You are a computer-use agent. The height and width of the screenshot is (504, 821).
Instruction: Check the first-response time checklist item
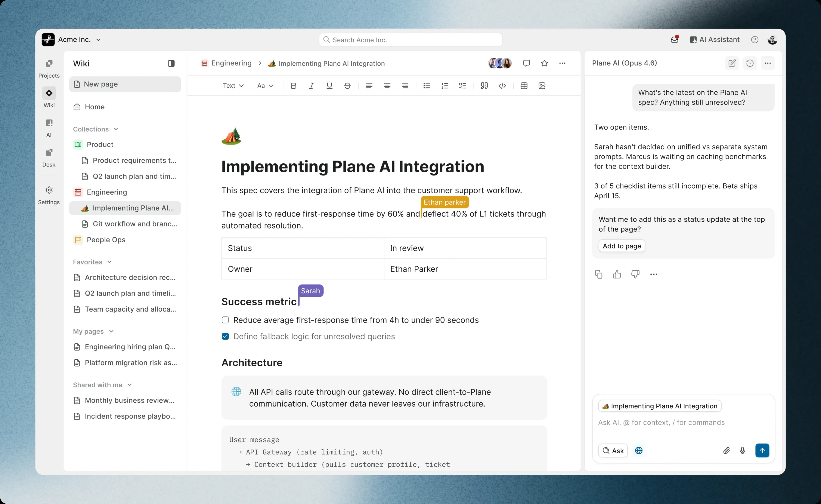point(225,320)
